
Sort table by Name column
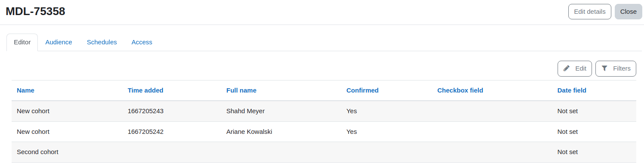tap(25, 90)
